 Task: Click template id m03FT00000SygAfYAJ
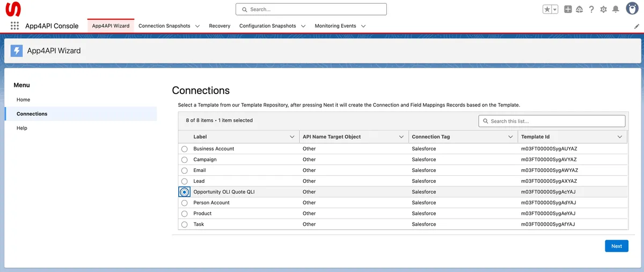tap(548, 224)
